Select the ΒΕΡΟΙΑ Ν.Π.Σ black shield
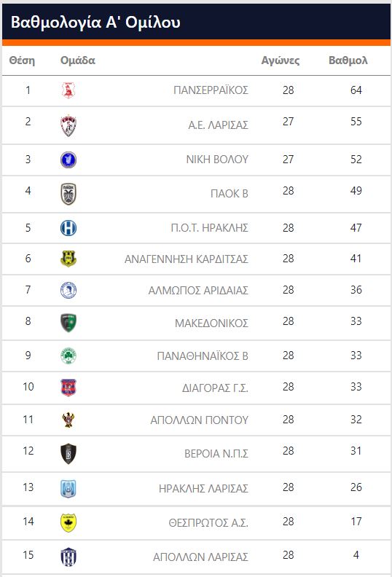392x577 pixels. pyautogui.click(x=68, y=454)
